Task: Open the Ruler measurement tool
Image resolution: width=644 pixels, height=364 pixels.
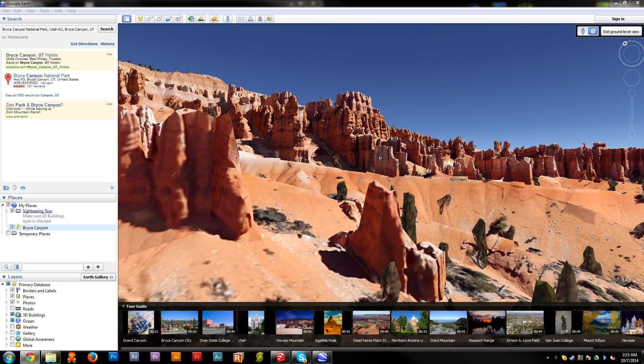Action: click(x=228, y=19)
